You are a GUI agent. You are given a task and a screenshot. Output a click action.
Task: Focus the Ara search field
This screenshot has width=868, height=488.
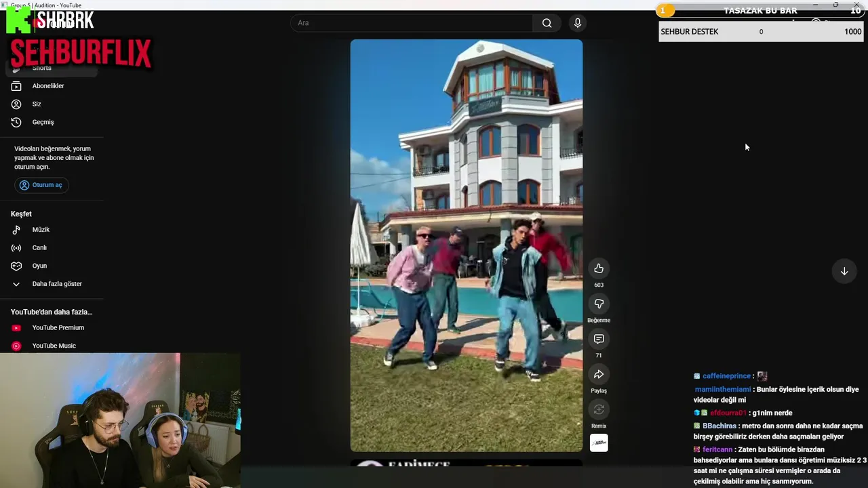click(412, 23)
